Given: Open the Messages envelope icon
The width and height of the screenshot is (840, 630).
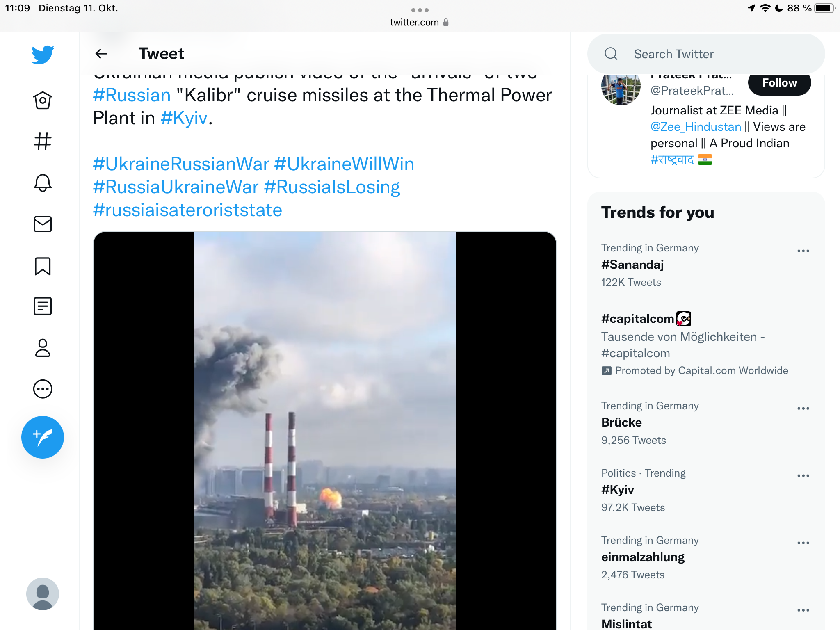Looking at the screenshot, I should tap(43, 224).
